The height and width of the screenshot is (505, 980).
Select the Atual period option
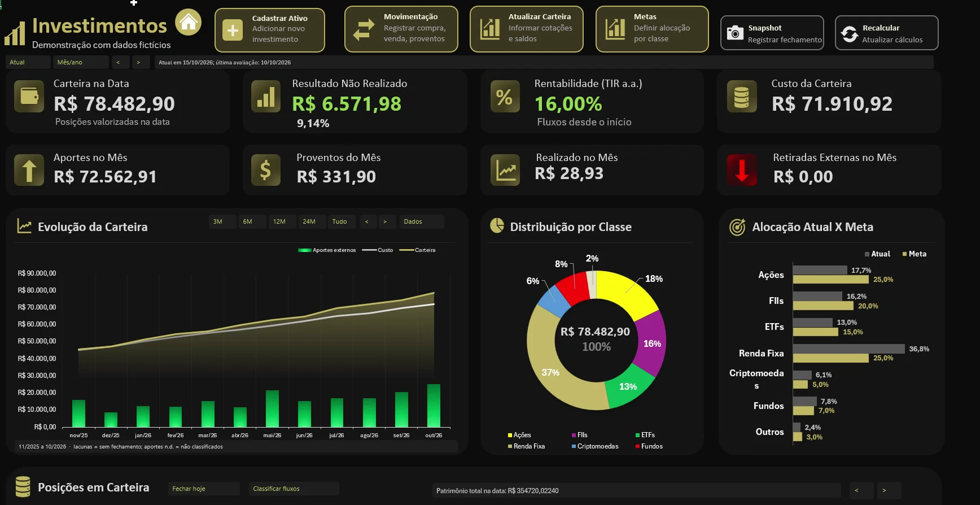point(28,62)
